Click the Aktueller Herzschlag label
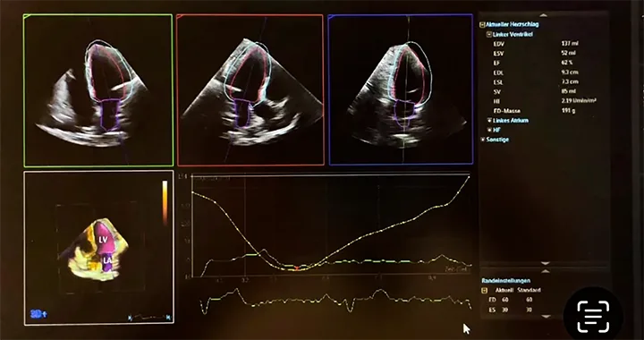Viewport: 644px width, 340px height. [x=513, y=25]
